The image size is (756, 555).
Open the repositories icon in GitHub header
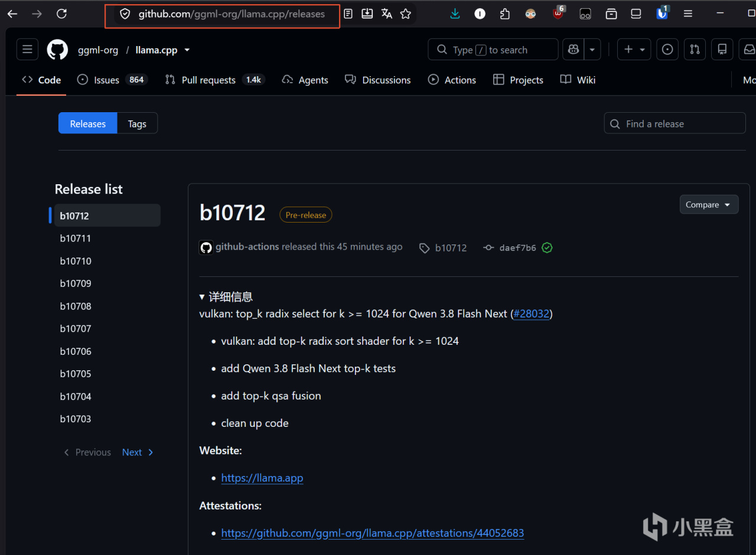(722, 50)
